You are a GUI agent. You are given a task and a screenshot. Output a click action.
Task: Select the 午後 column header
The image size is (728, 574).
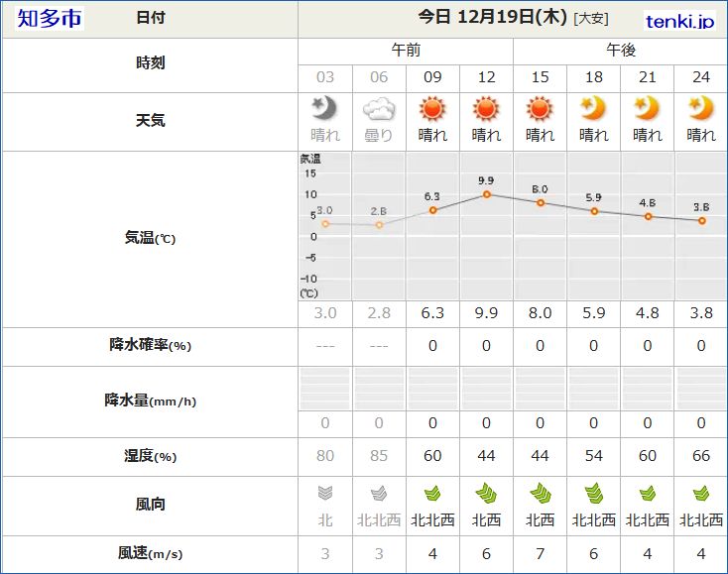coord(621,50)
